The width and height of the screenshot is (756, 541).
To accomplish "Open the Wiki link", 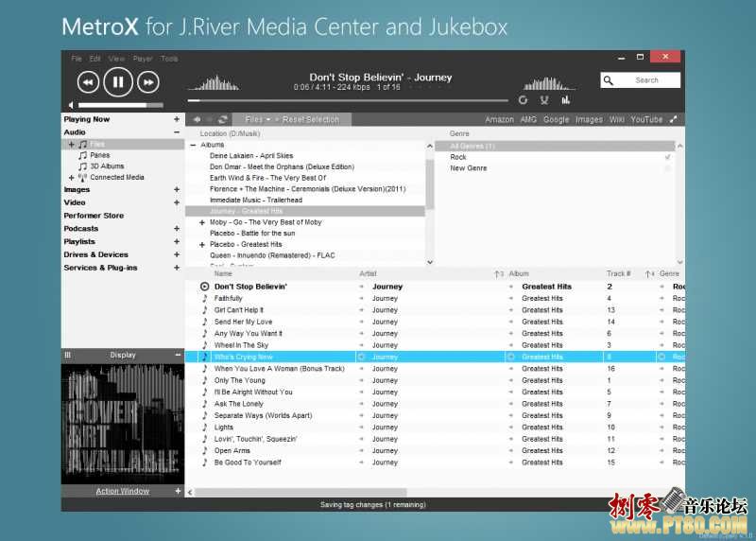I will (617, 119).
